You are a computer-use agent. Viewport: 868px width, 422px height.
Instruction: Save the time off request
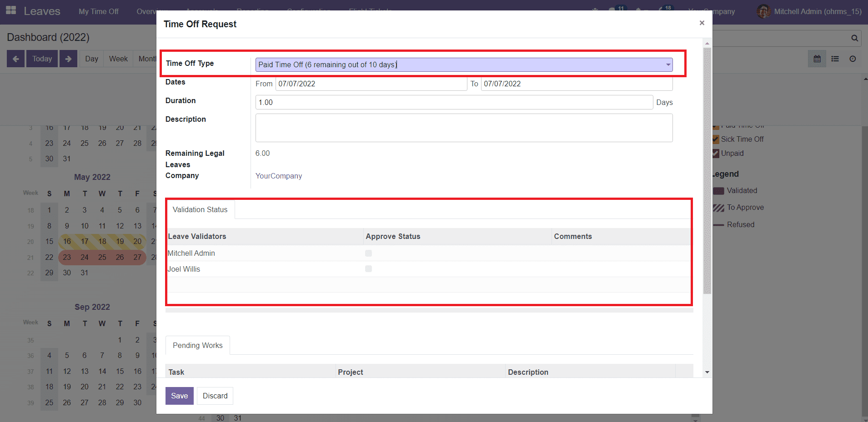[x=179, y=396]
